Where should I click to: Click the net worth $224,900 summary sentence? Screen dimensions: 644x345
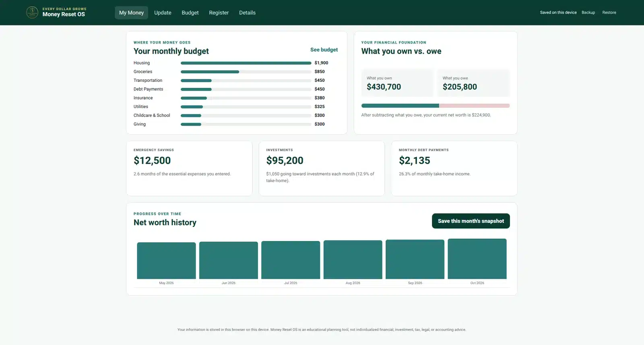pos(426,115)
